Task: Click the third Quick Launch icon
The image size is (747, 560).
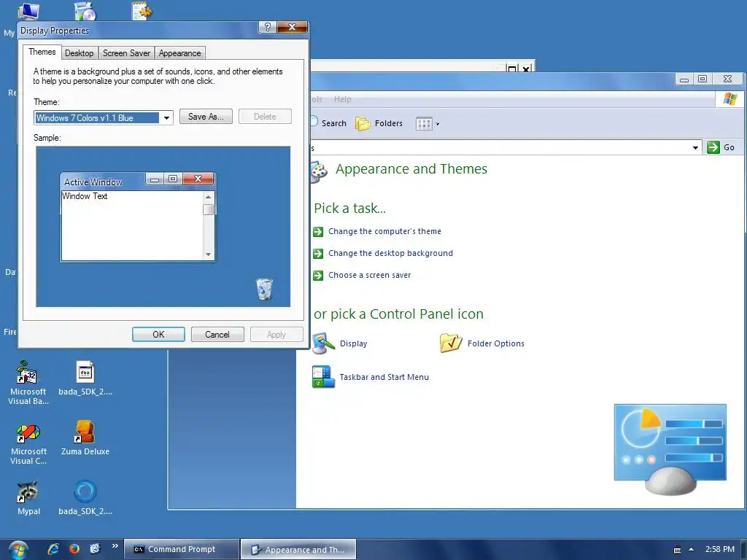Action: 95,549
